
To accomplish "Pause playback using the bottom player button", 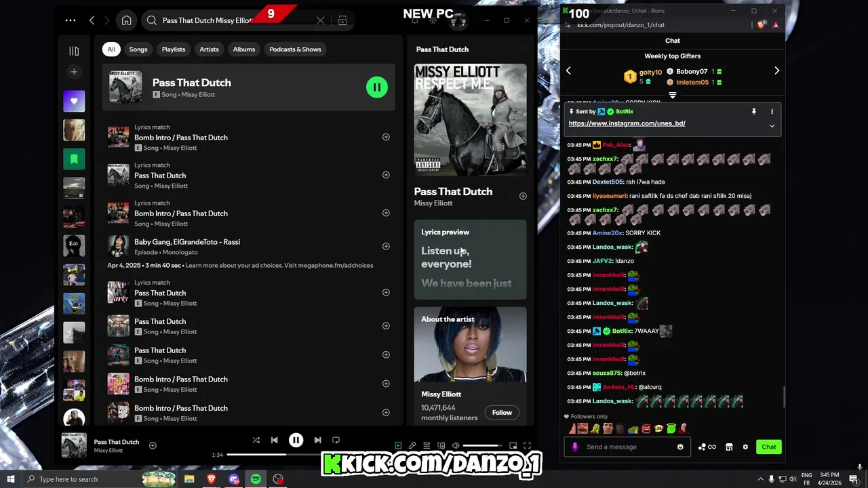I will point(296,441).
